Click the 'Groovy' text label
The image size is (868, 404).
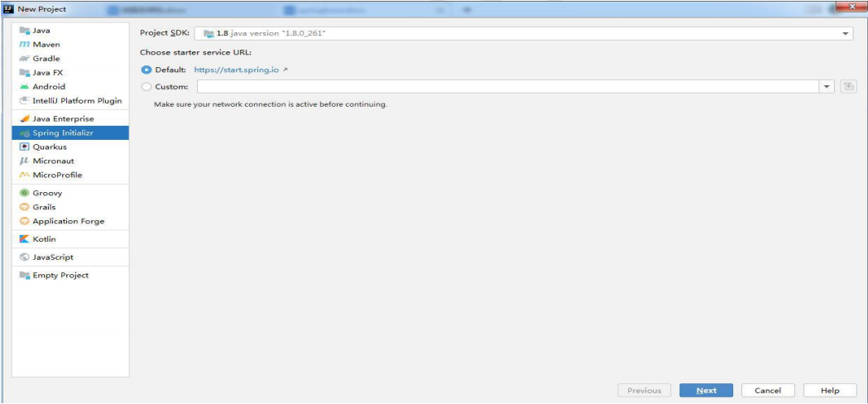coord(47,193)
